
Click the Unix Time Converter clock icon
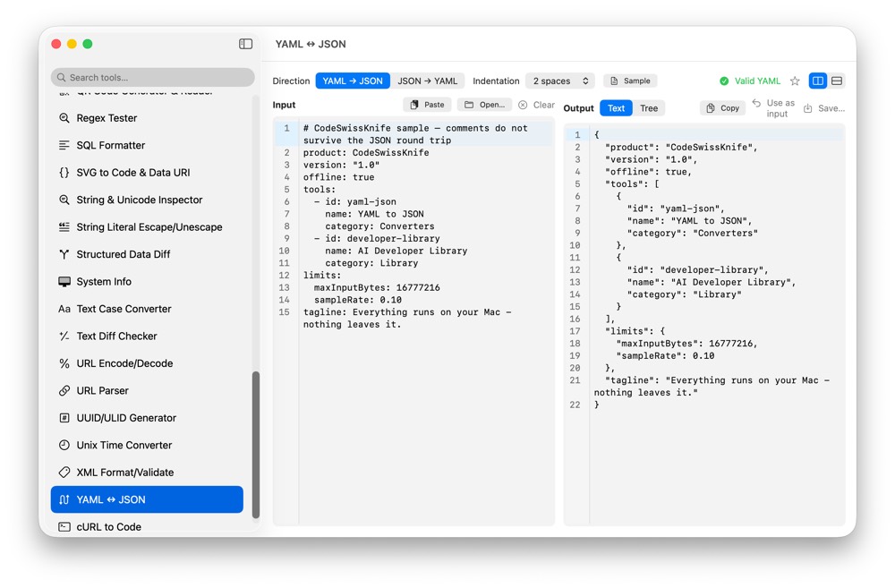pyautogui.click(x=64, y=446)
